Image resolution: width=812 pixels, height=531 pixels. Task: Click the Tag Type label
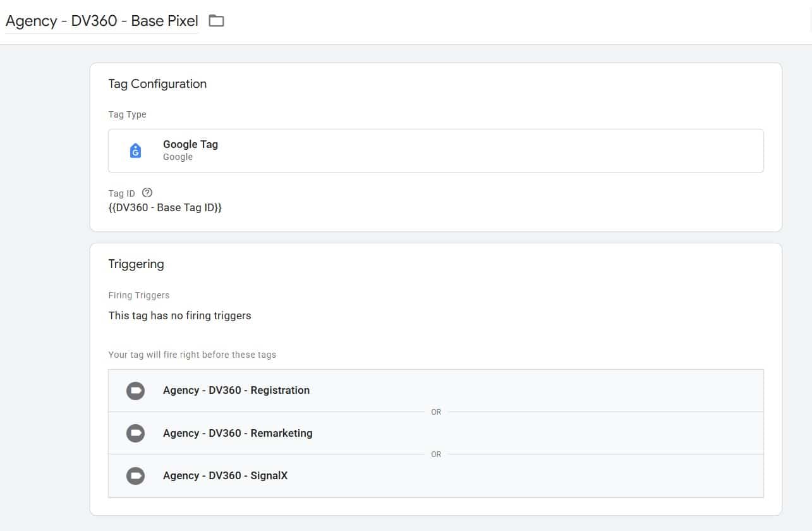127,114
